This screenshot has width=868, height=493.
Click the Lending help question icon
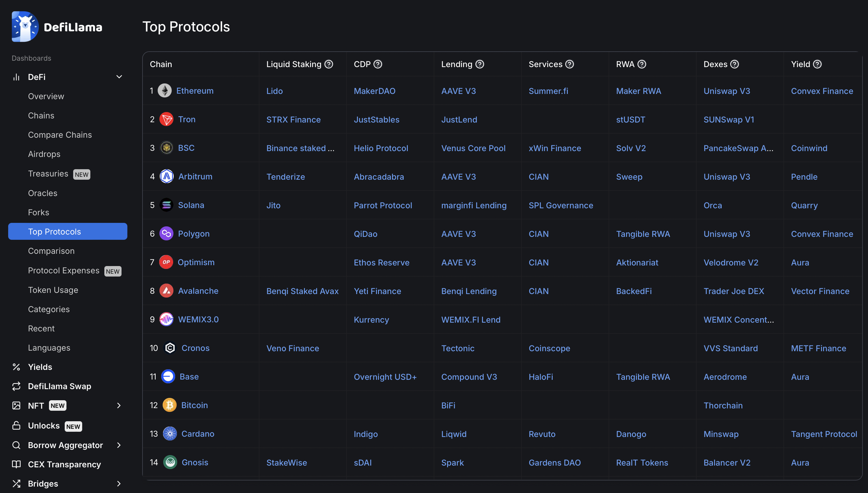pyautogui.click(x=480, y=64)
